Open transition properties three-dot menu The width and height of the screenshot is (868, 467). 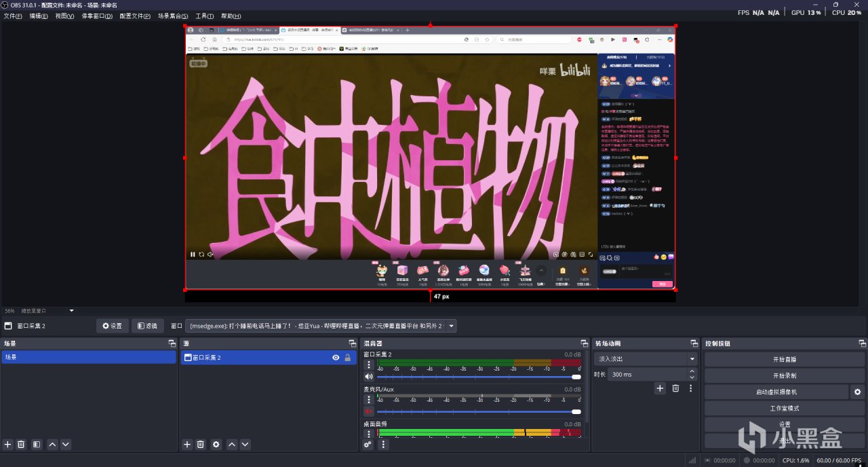coord(691,388)
